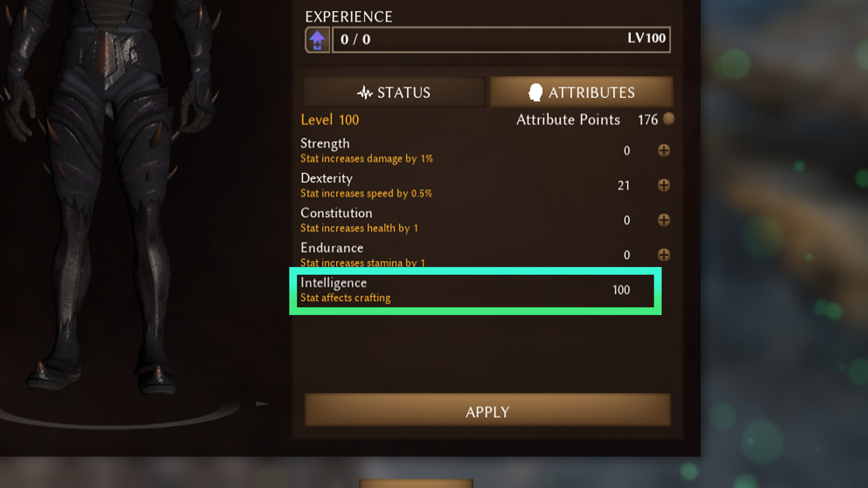Click the experience progress bar showing 0 / 0
The image size is (868, 488).
(501, 40)
